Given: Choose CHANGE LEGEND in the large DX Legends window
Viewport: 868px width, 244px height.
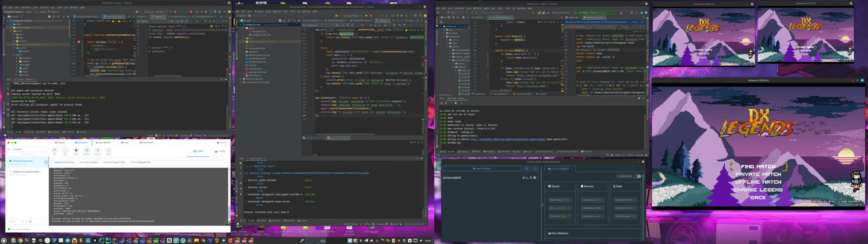Looking at the screenshot, I should (758, 190).
